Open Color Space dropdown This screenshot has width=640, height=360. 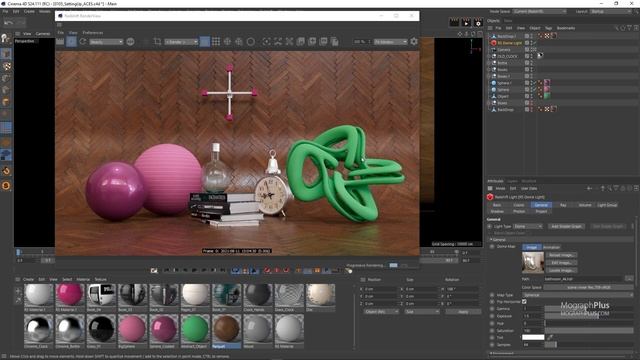coord(588,287)
